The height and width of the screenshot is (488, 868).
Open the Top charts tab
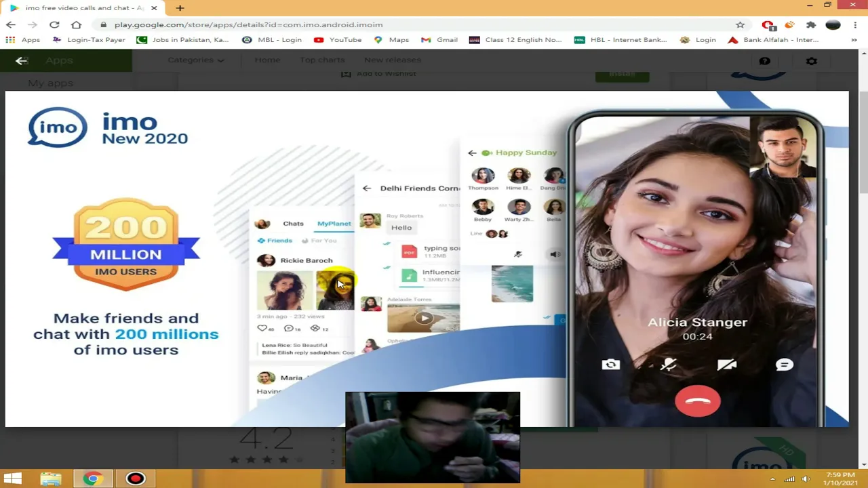[322, 60]
